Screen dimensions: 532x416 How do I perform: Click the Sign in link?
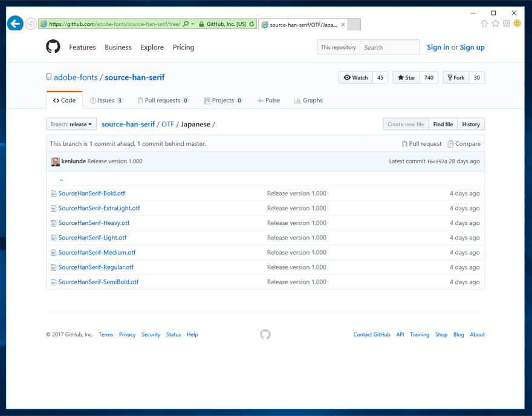pyautogui.click(x=438, y=47)
